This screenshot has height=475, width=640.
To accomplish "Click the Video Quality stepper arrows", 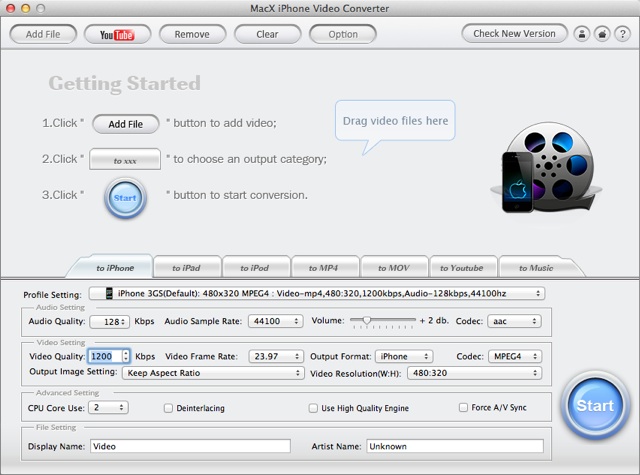I will pyautogui.click(x=126, y=356).
